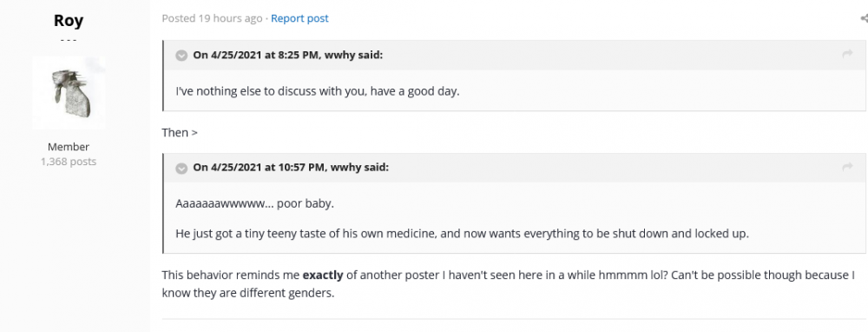Click the 'Then >' text

[x=180, y=132]
